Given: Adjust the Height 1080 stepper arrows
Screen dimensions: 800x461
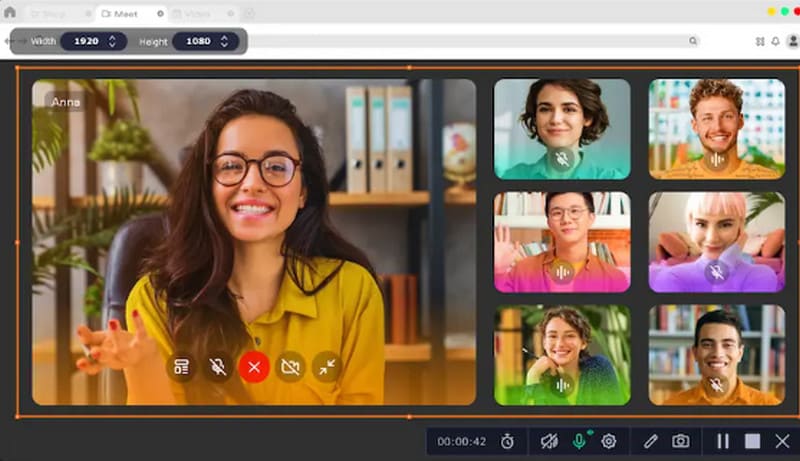Looking at the screenshot, I should click(224, 41).
